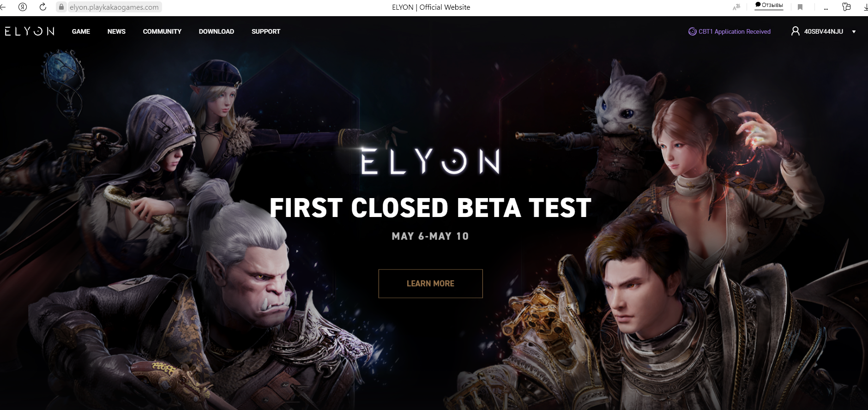The width and height of the screenshot is (868, 410).
Task: Open the three-dot more options menu
Action: 826,8
